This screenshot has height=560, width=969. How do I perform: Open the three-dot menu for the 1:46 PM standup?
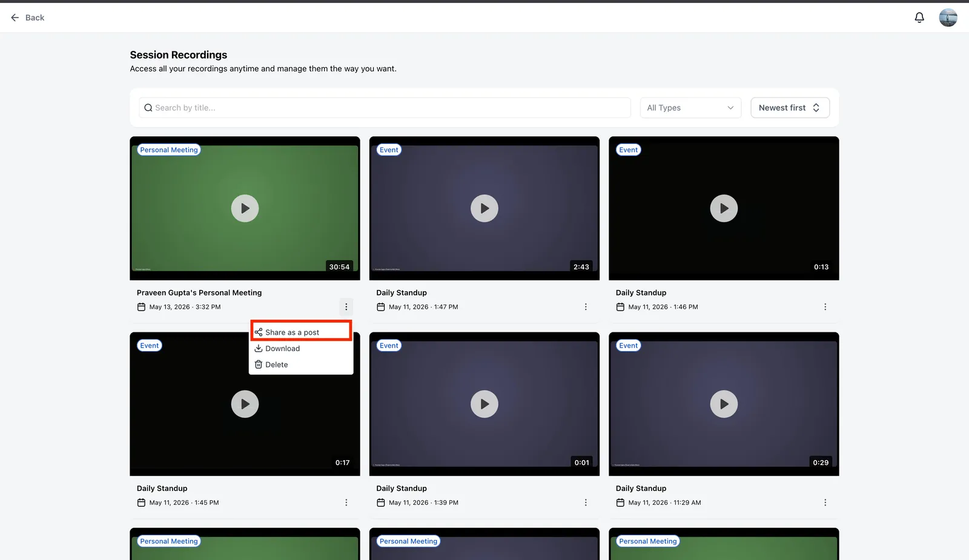[x=825, y=307]
